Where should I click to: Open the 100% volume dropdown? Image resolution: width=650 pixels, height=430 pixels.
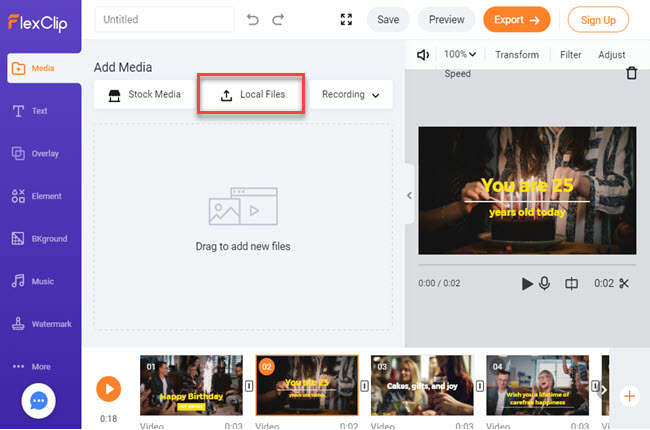point(460,55)
